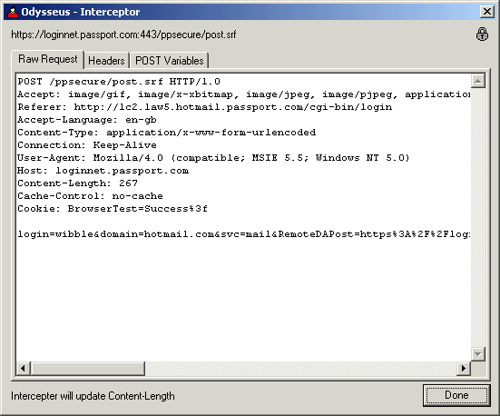Click the horizontal scrollbar thumb
The height and width of the screenshot is (416, 500).
point(88,368)
